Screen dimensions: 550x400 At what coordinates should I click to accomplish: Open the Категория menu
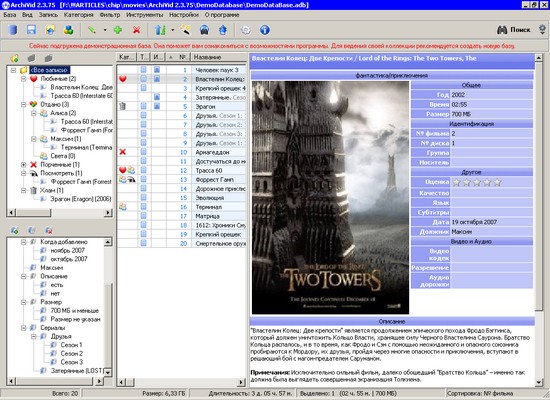pyautogui.click(x=79, y=15)
